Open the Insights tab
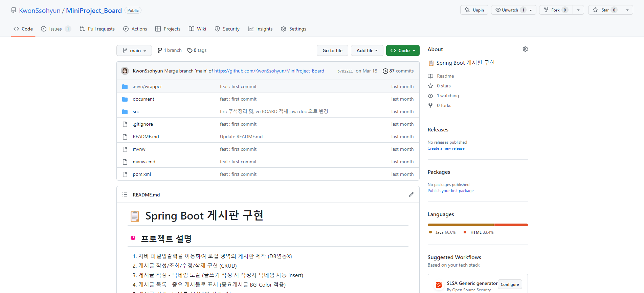The image size is (644, 293). click(x=260, y=29)
